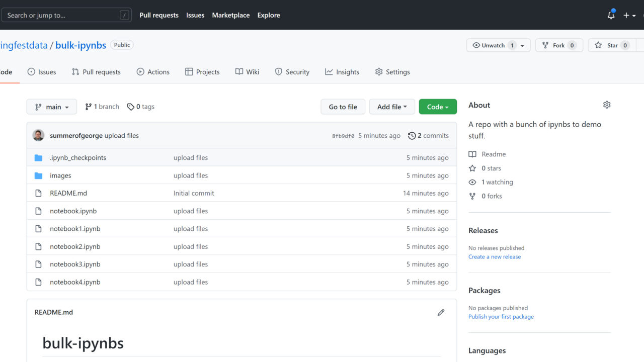Open the images folder
This screenshot has height=362, width=644.
(x=60, y=175)
